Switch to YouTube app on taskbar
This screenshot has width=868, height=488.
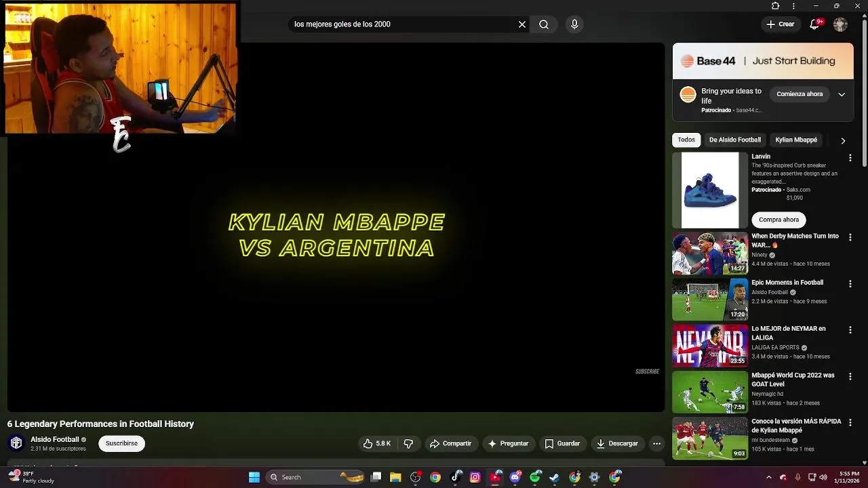[496, 477]
